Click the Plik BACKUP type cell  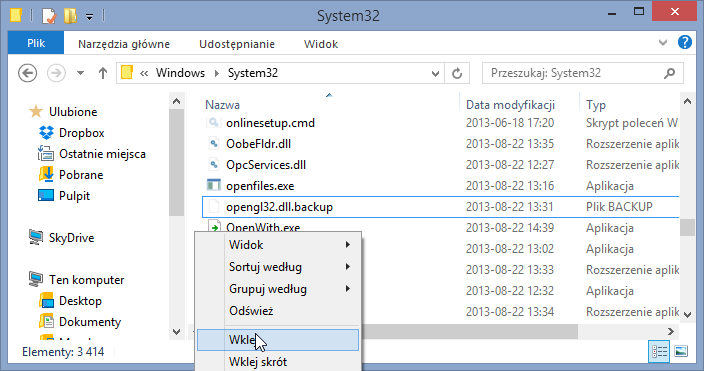(619, 207)
